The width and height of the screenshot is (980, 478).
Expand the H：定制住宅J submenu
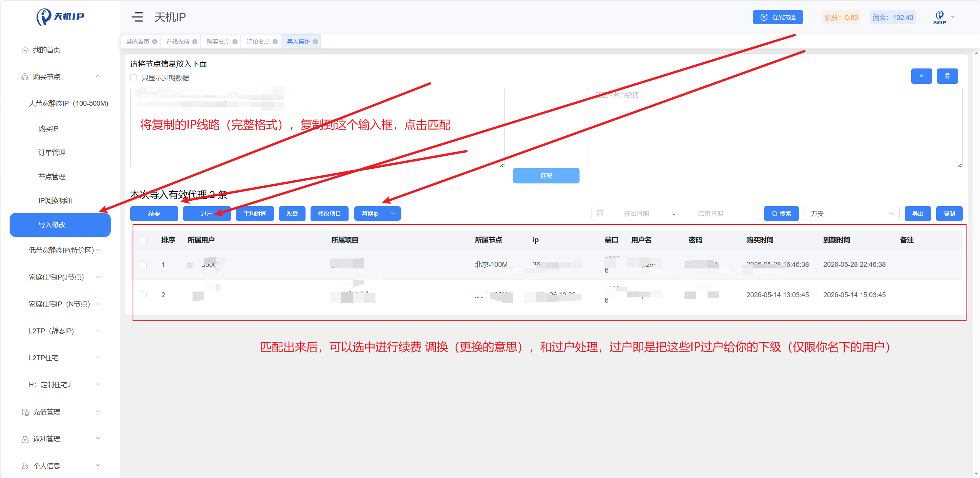tap(98, 385)
